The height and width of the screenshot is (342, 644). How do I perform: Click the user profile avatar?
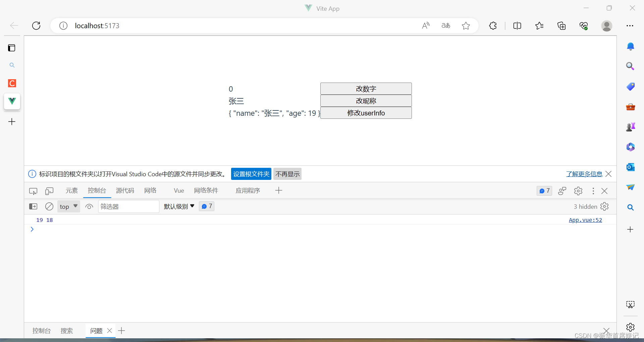[x=606, y=26]
